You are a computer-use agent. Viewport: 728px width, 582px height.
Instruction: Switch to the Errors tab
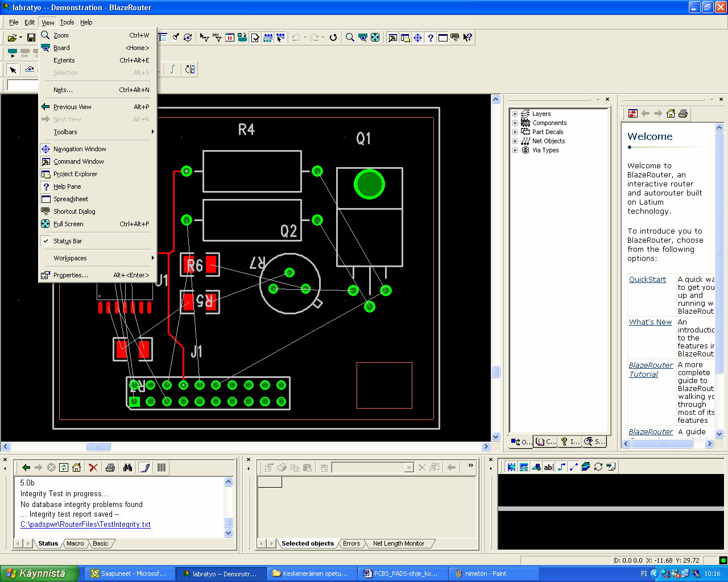pyautogui.click(x=351, y=543)
